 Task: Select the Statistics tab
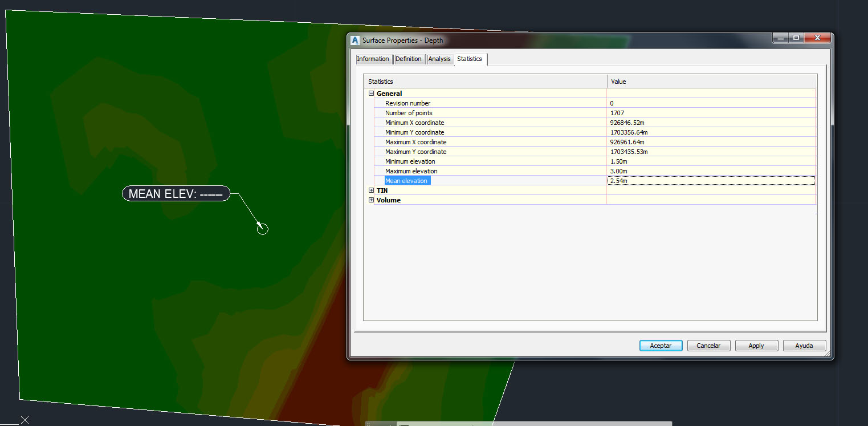[x=470, y=59]
